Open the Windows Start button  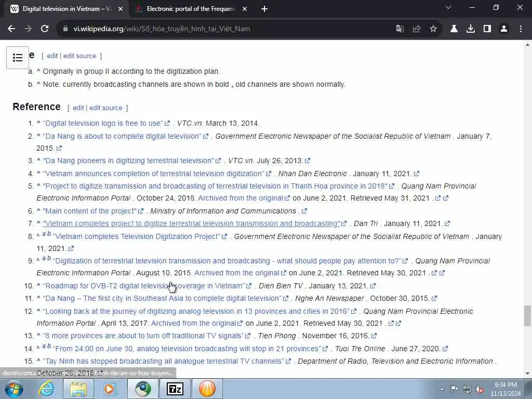[14, 389]
